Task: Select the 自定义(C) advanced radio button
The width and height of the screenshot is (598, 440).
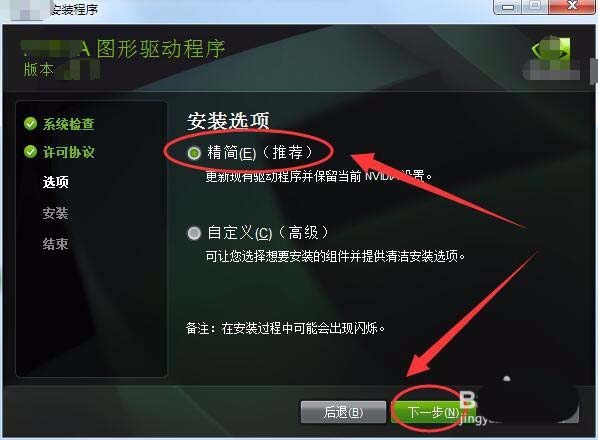Action: [194, 233]
